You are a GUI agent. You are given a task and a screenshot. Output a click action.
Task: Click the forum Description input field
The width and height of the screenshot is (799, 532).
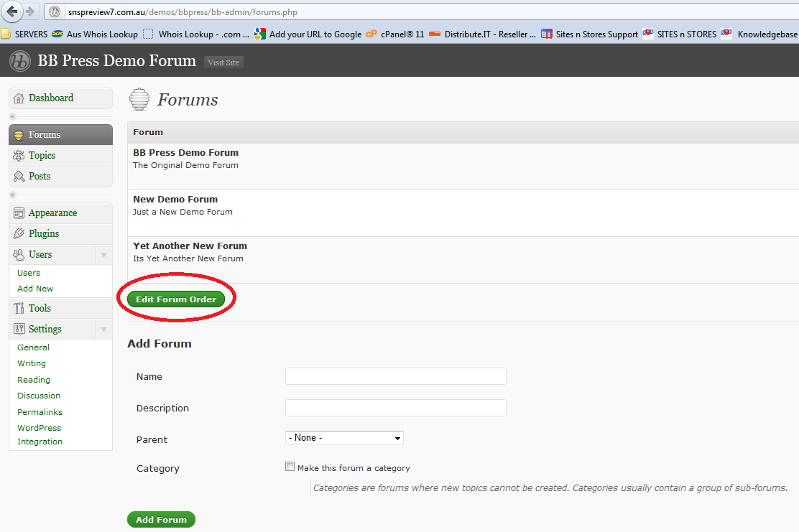tap(395, 408)
